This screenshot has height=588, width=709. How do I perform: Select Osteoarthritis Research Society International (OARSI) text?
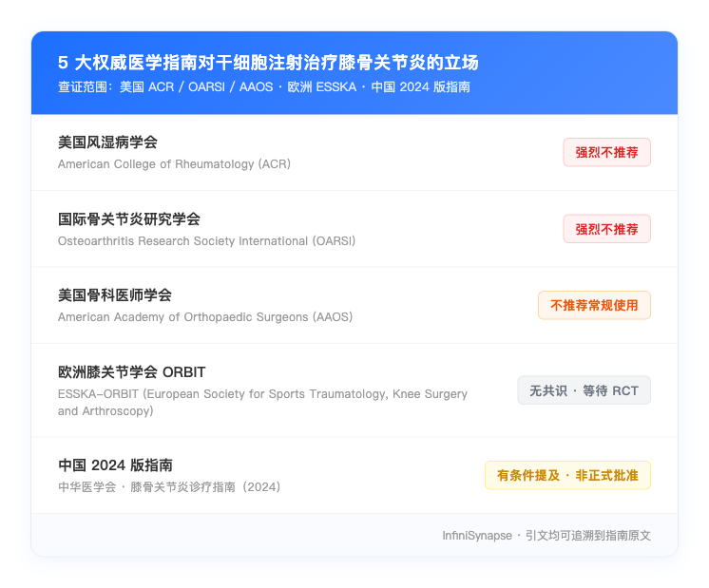click(206, 241)
